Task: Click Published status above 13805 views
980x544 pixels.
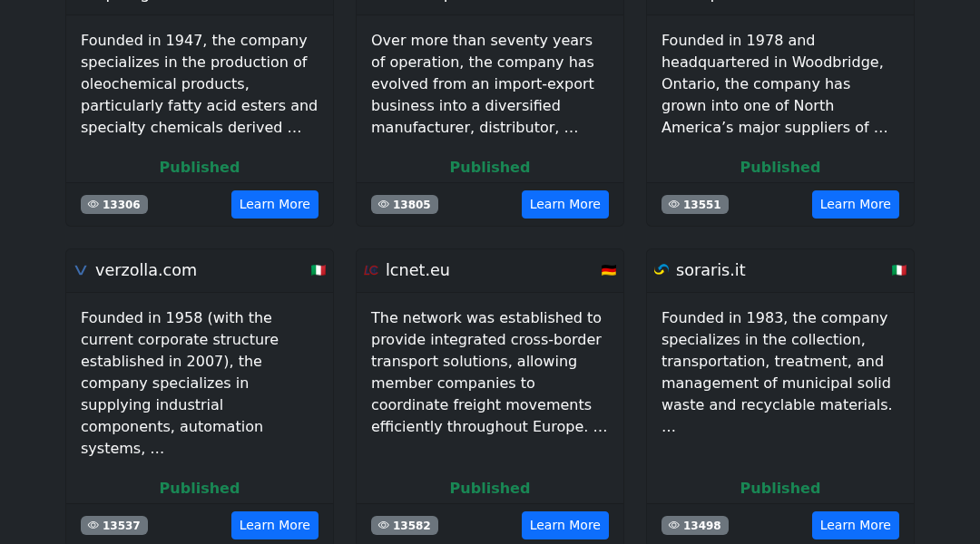Action: 490,168
